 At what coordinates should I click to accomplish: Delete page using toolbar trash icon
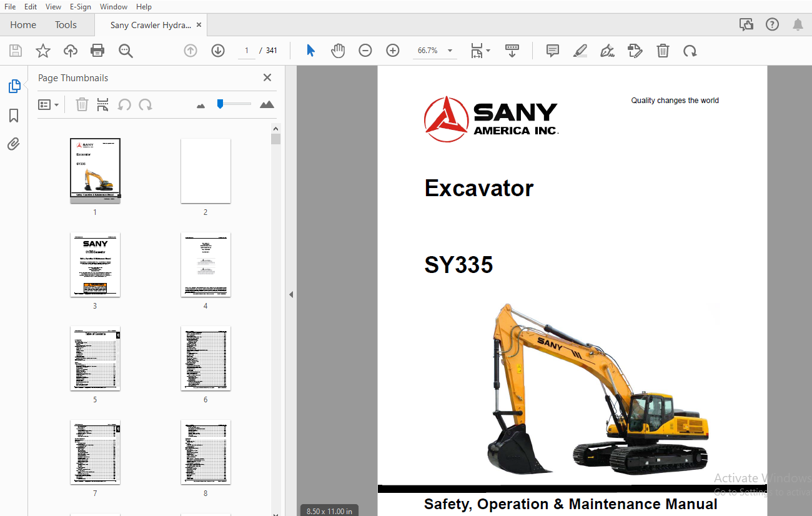click(663, 51)
